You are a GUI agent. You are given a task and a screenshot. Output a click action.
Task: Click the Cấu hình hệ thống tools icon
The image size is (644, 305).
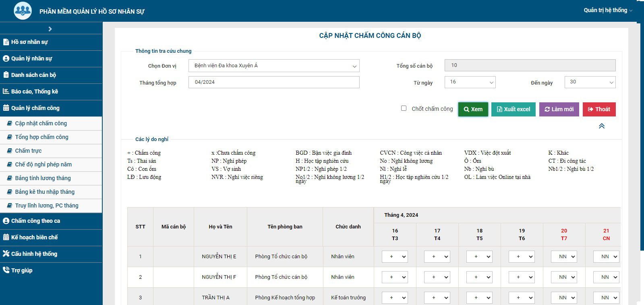point(6,254)
